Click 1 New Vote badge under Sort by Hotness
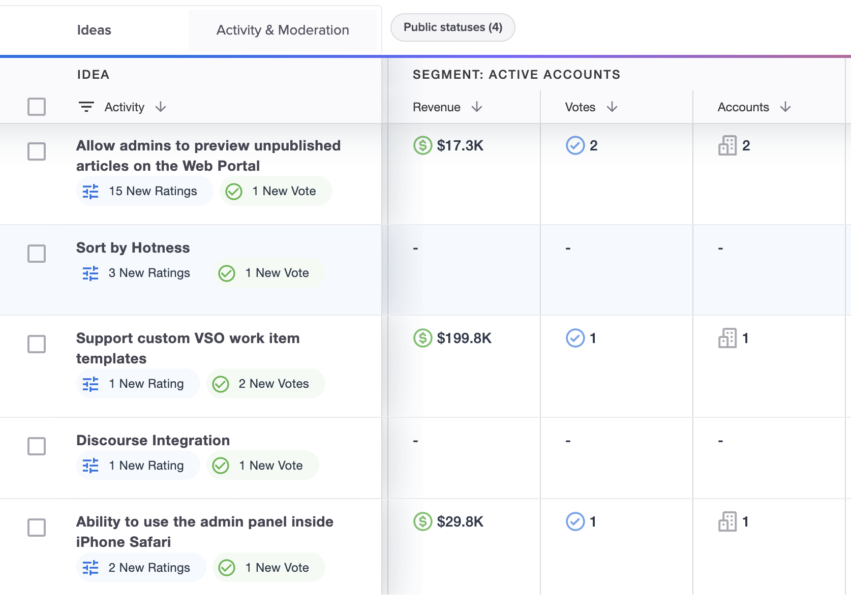This screenshot has height=616, width=851. pos(269,273)
